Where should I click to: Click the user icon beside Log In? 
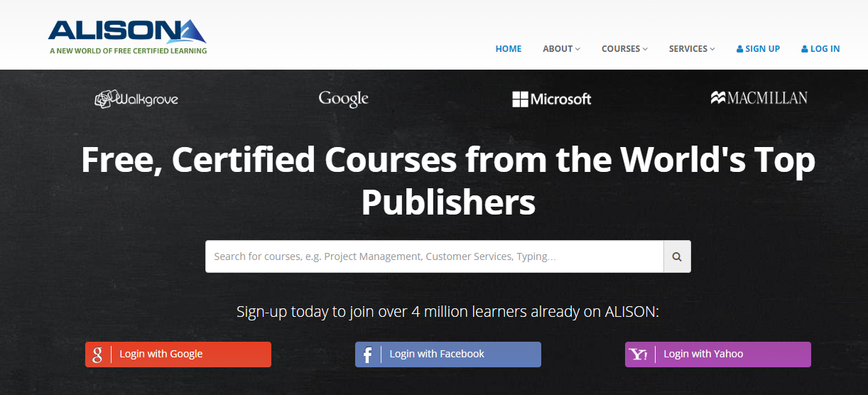pos(805,49)
